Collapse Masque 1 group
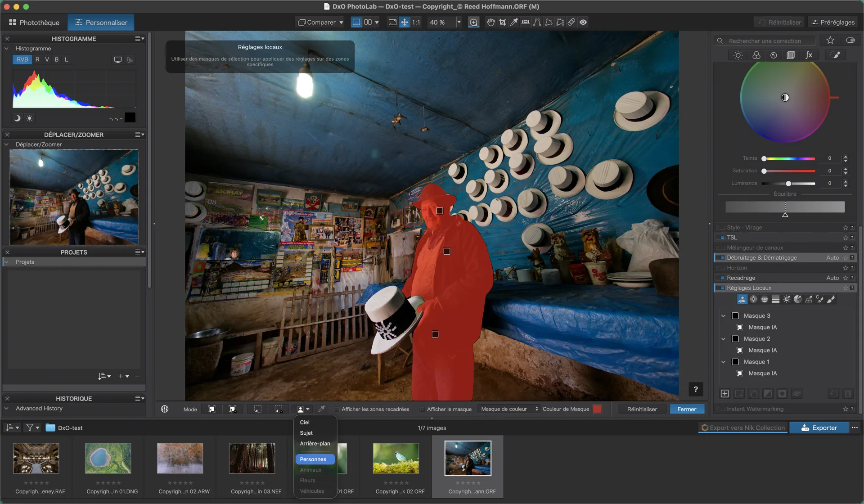The image size is (864, 504). pyautogui.click(x=723, y=362)
